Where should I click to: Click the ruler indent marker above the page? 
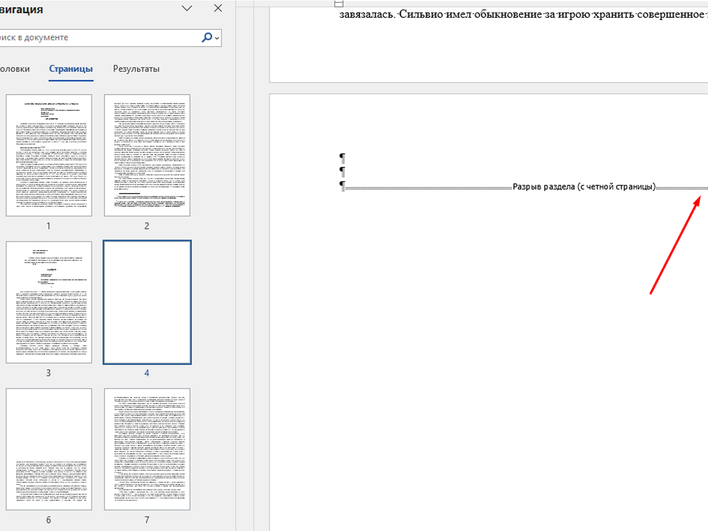pos(339,4)
